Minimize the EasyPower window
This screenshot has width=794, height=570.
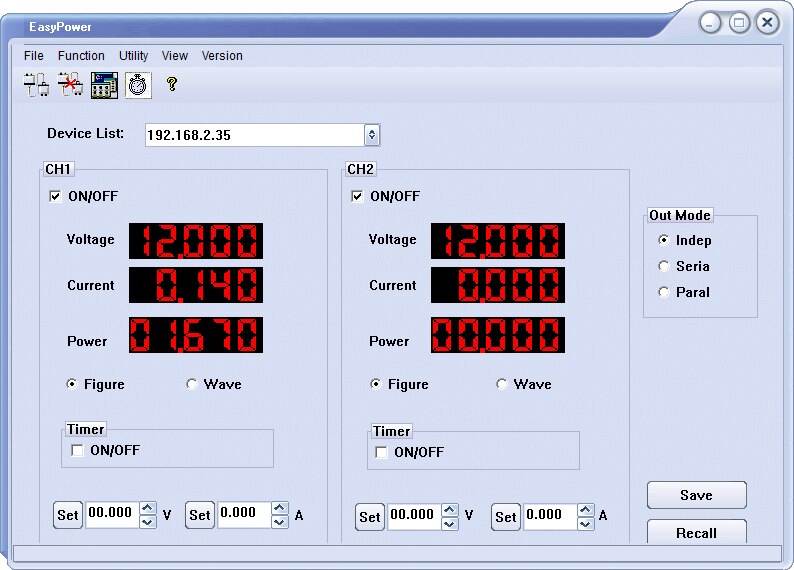click(710, 23)
